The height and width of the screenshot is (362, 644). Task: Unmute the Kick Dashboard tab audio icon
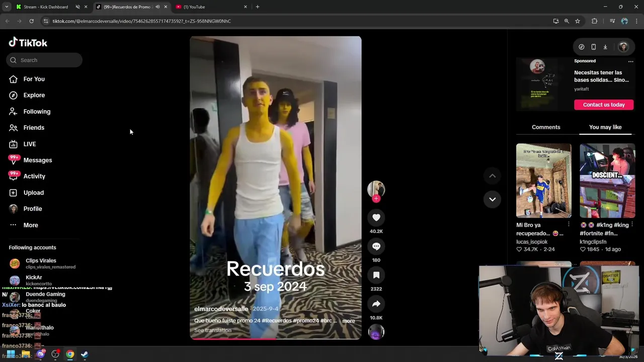pyautogui.click(x=78, y=7)
